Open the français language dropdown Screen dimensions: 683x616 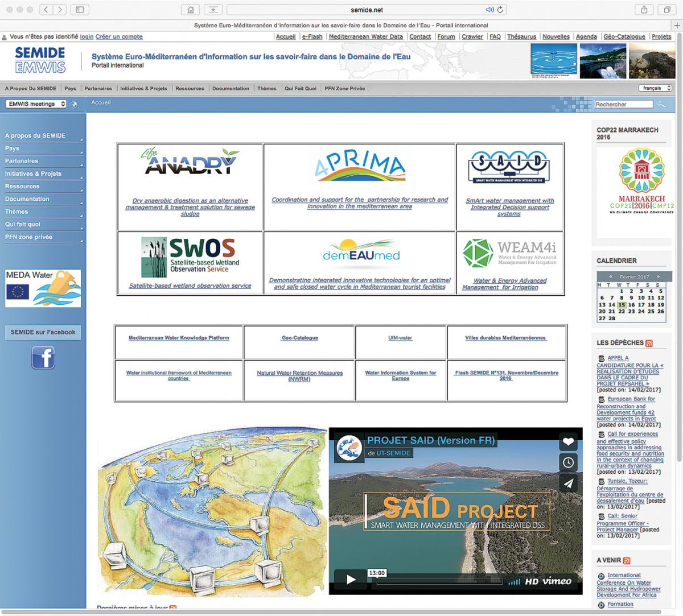(656, 88)
